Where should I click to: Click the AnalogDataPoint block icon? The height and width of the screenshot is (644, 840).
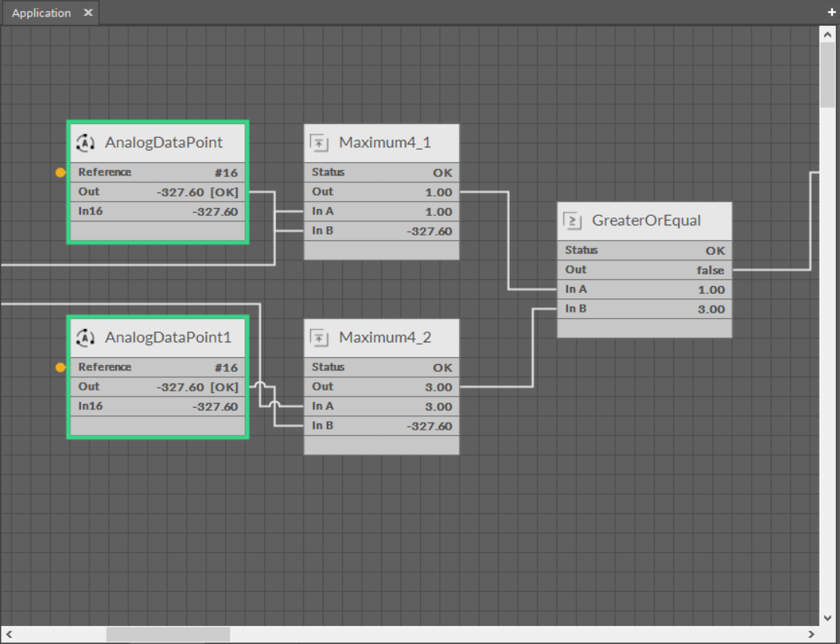[x=84, y=143]
